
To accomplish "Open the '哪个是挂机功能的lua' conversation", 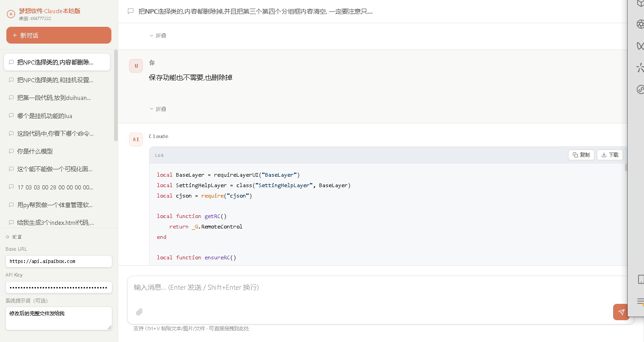I will pos(45,116).
